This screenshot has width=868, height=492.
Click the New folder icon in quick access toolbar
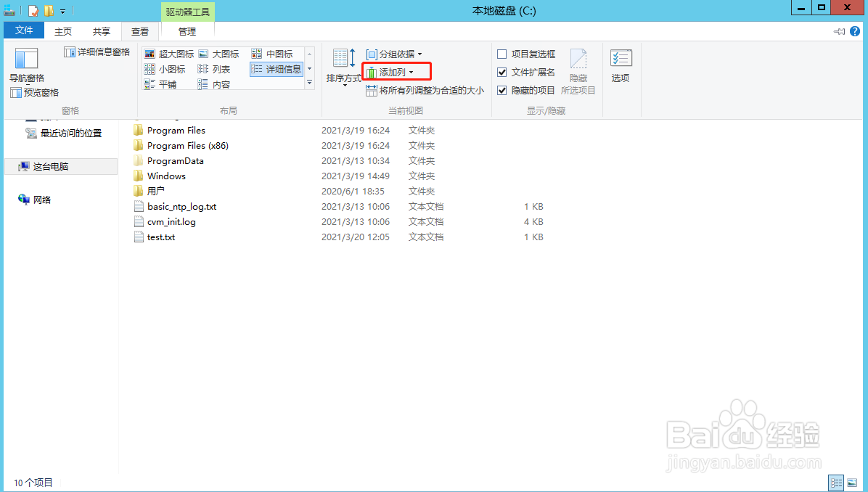click(49, 10)
